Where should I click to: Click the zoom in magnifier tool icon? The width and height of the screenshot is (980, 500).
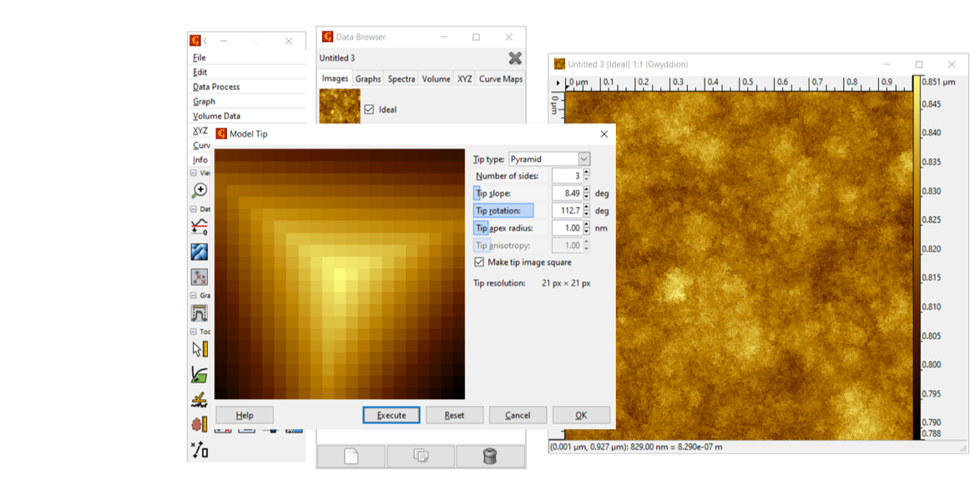click(200, 190)
